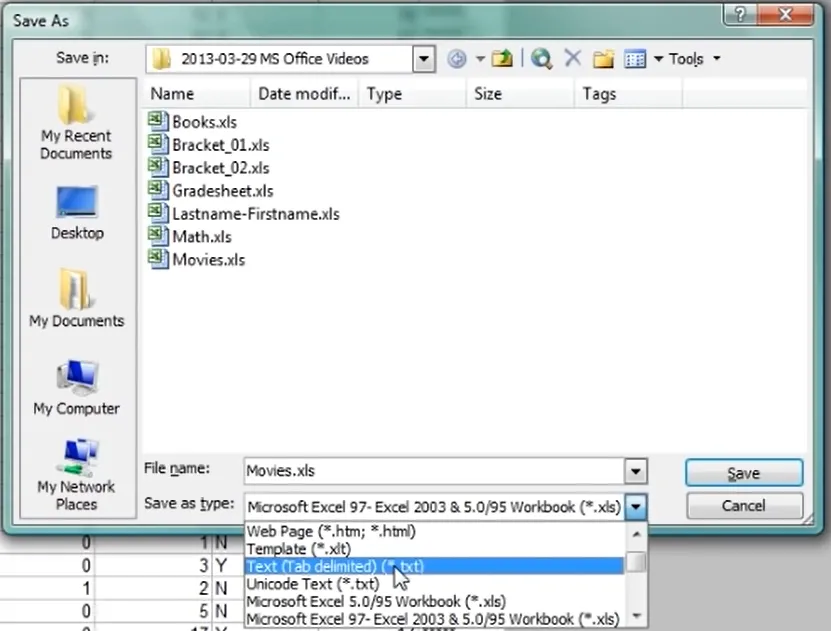Click the Desktop icon in the sidebar
Viewport: 831px width, 631px height.
pyautogui.click(x=75, y=212)
